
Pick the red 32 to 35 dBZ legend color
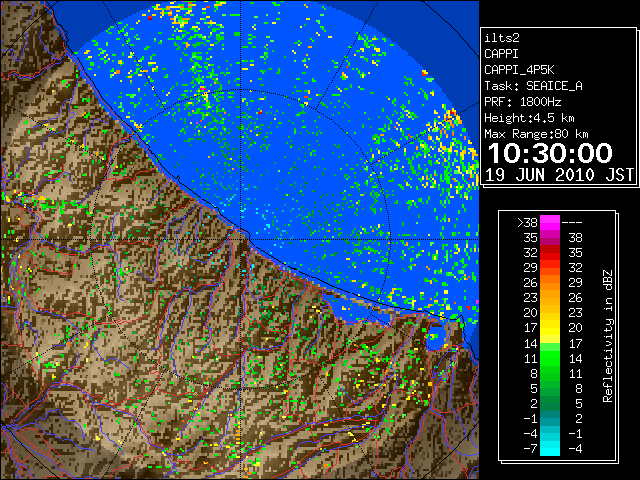pos(550,253)
